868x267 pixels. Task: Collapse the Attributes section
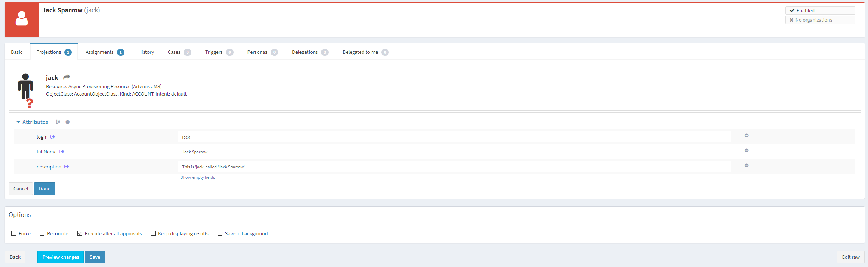(x=19, y=122)
